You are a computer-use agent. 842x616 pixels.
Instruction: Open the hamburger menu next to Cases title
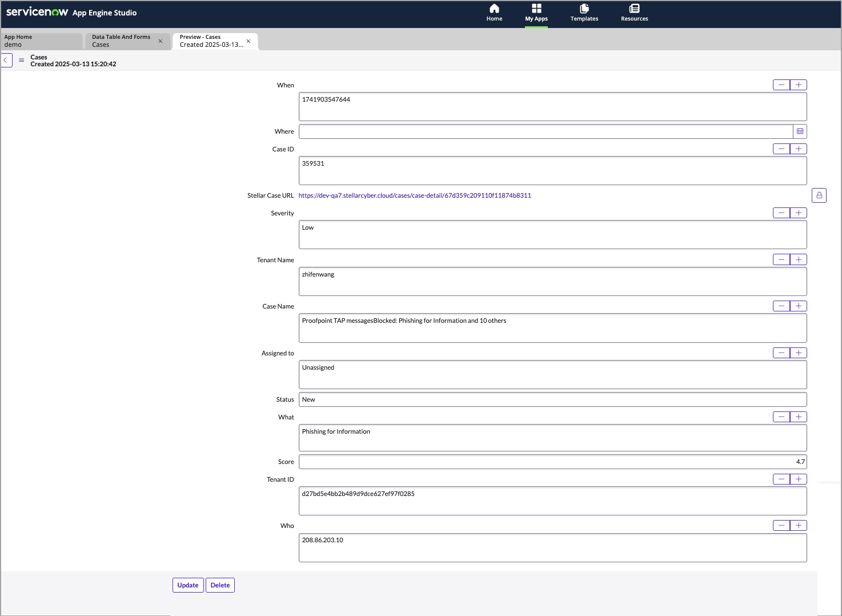coord(22,60)
